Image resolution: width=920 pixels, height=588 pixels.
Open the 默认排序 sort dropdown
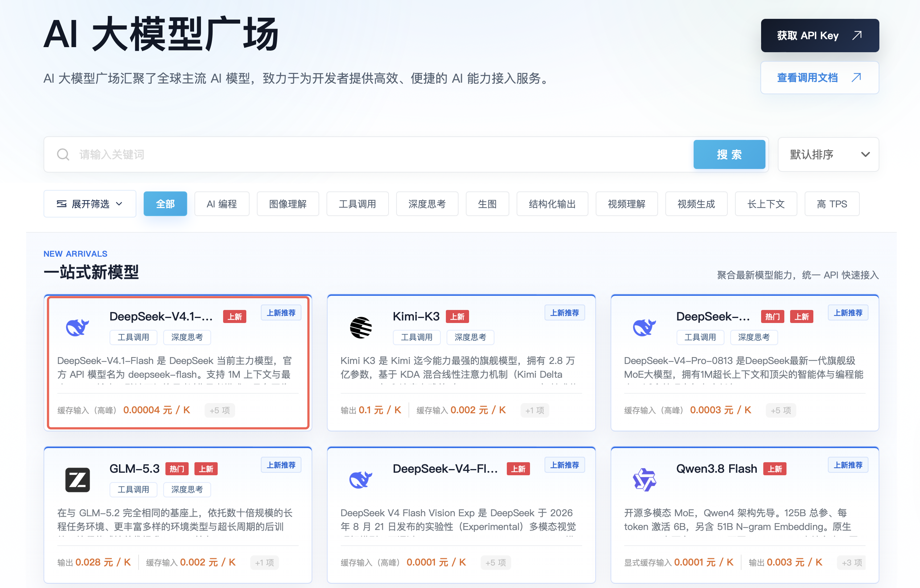tap(828, 155)
